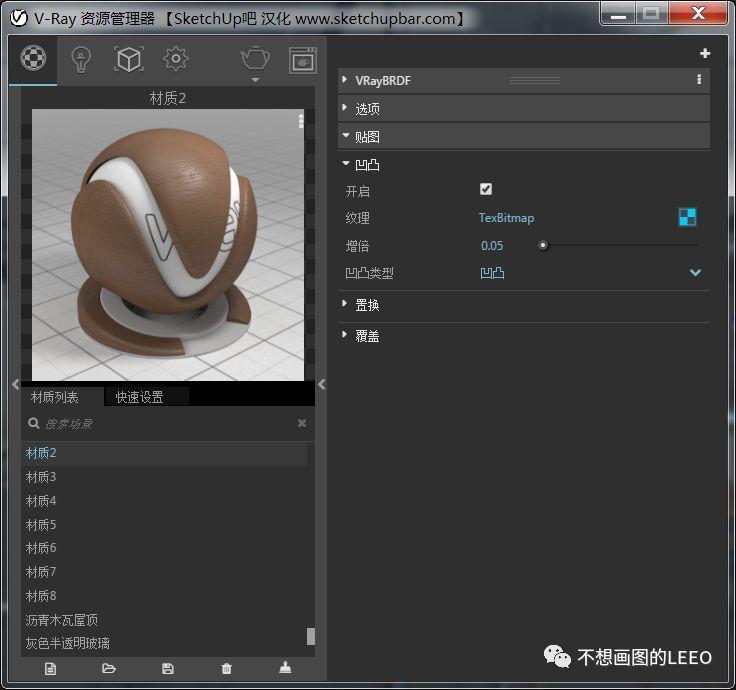The width and height of the screenshot is (736, 690).
Task: Click the add new material file icon
Action: [x=50, y=668]
